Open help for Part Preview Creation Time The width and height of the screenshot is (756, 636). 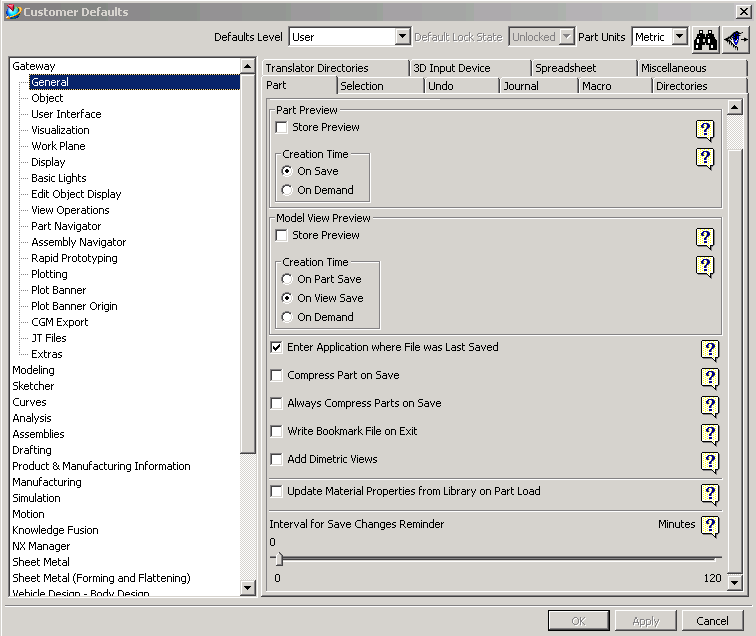pos(705,158)
